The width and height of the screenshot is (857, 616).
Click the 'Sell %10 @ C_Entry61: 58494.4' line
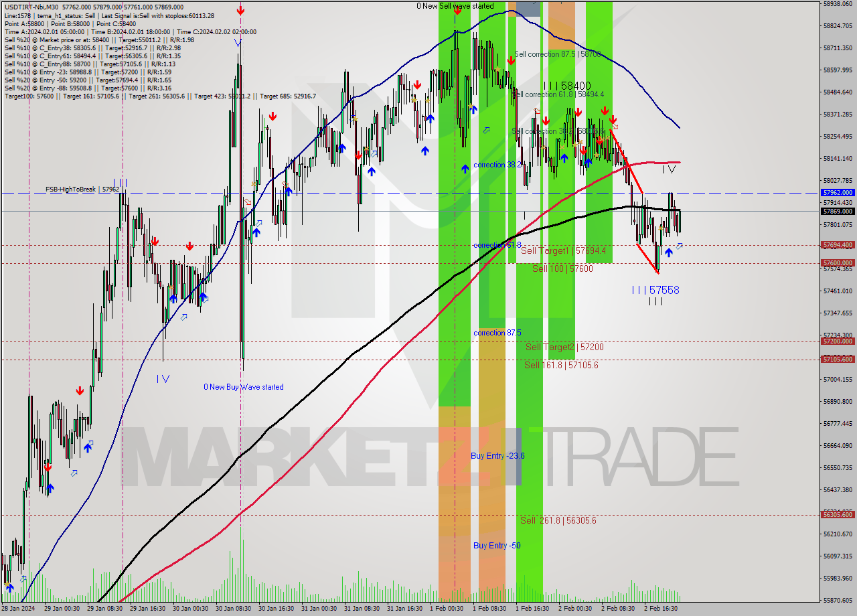pos(92,56)
